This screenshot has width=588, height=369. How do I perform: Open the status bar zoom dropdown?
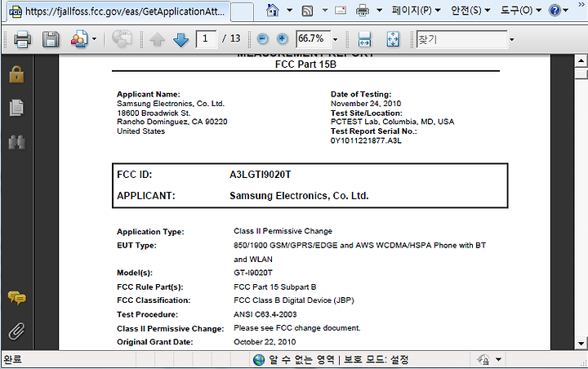click(498, 359)
